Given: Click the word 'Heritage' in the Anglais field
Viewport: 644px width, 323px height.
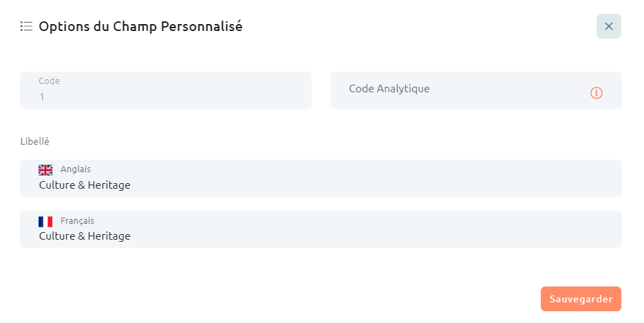Looking at the screenshot, I should point(109,185).
